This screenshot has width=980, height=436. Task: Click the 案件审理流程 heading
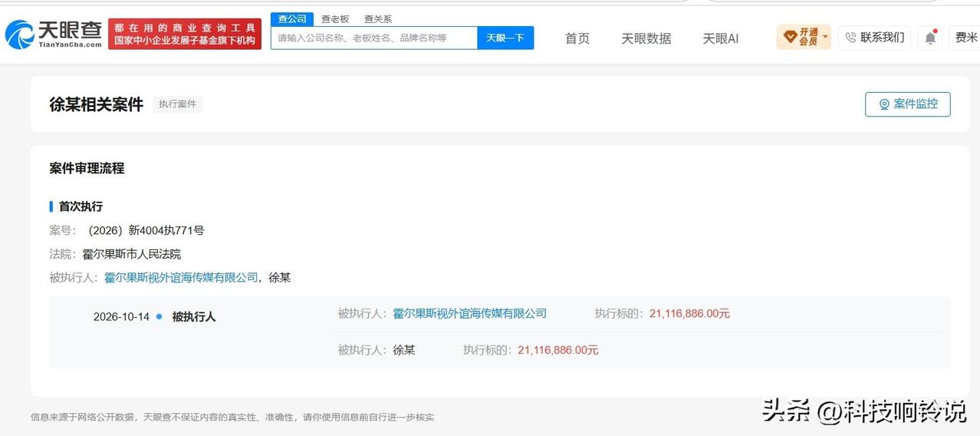click(x=87, y=168)
